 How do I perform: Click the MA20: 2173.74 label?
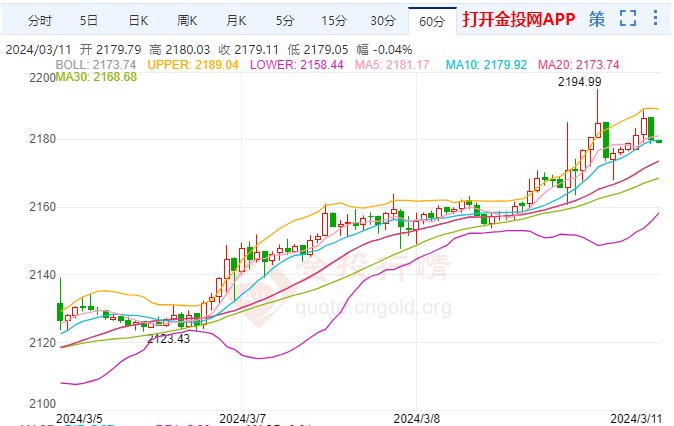(x=579, y=65)
